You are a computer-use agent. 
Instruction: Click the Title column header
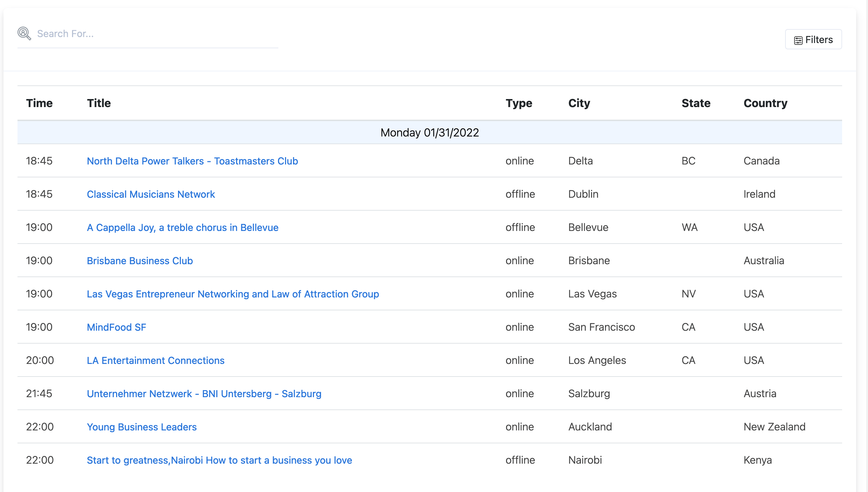99,103
